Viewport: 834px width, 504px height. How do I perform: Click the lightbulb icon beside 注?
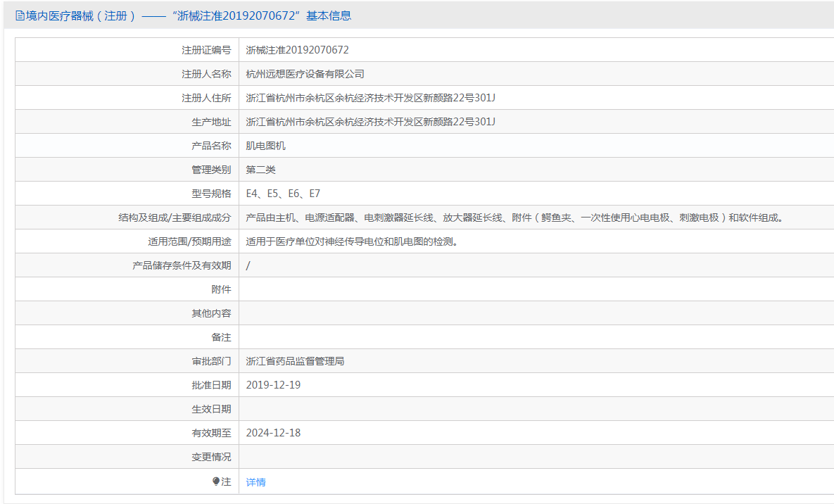216,481
